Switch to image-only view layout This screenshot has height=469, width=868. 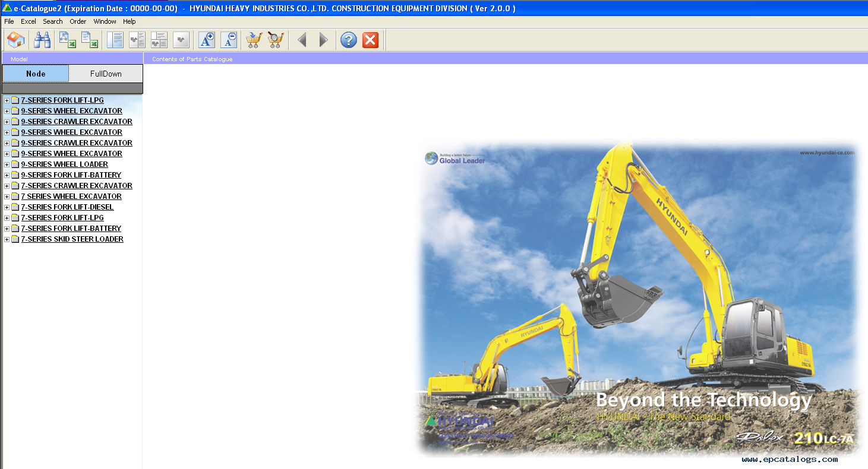click(x=181, y=40)
